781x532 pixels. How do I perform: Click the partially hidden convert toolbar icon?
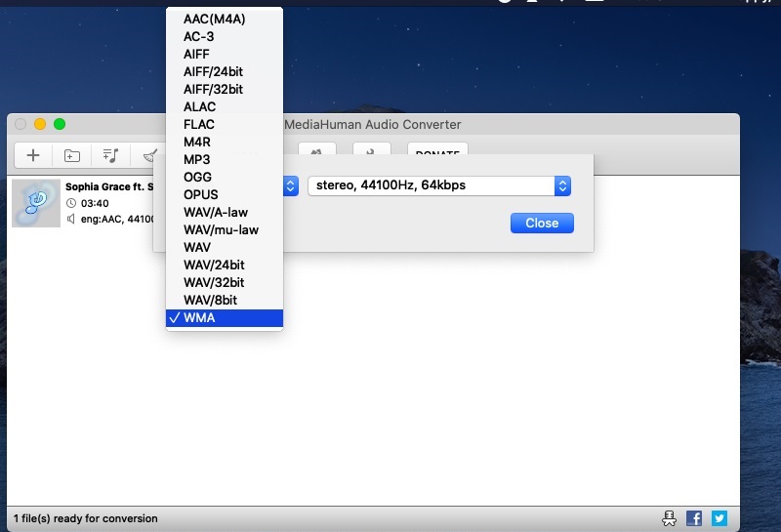316,149
